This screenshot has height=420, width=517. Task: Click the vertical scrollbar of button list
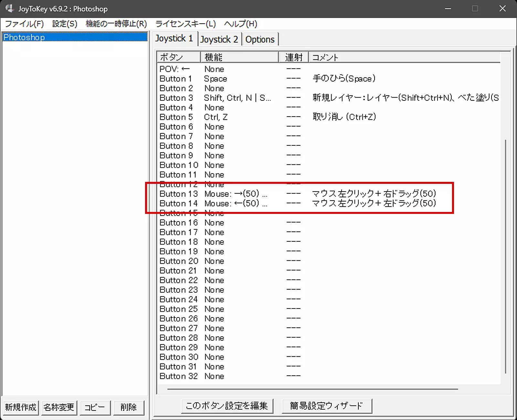point(505,257)
